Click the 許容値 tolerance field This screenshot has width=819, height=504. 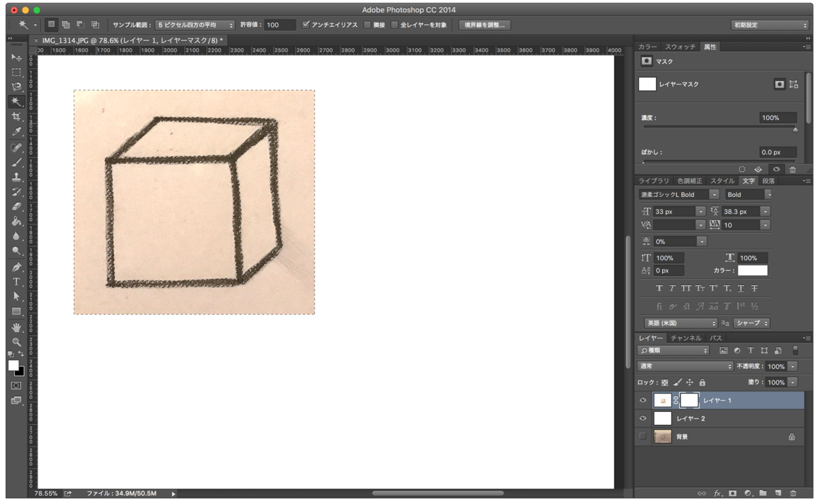click(x=280, y=25)
